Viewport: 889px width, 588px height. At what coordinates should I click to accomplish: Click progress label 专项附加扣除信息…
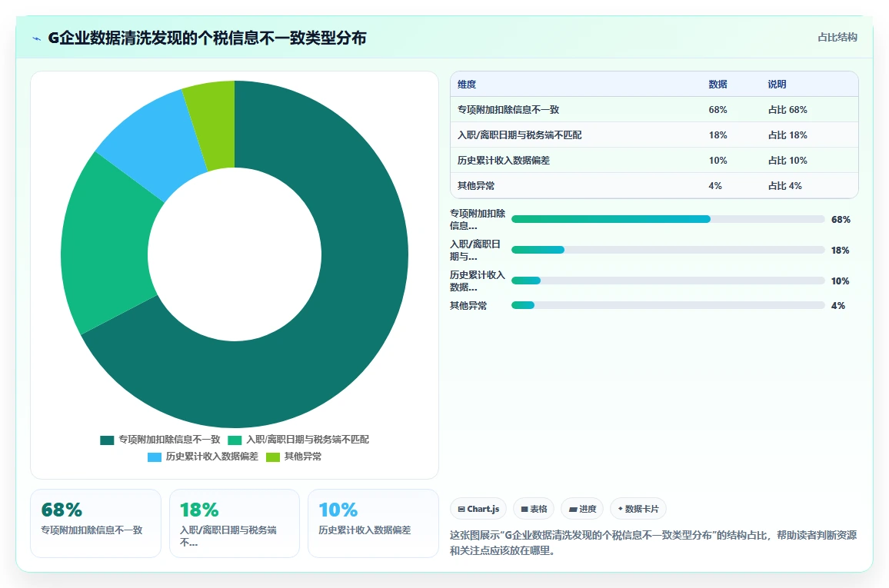pyautogui.click(x=478, y=219)
